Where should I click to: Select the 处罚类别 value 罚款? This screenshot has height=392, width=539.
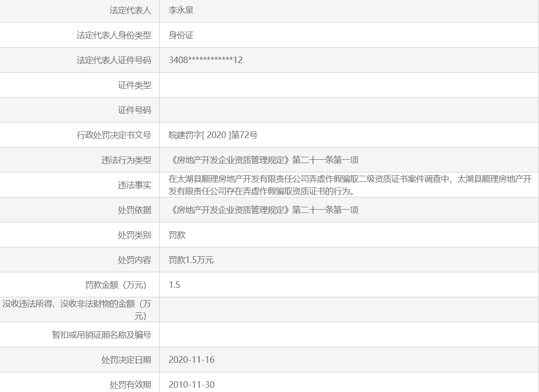point(177,235)
